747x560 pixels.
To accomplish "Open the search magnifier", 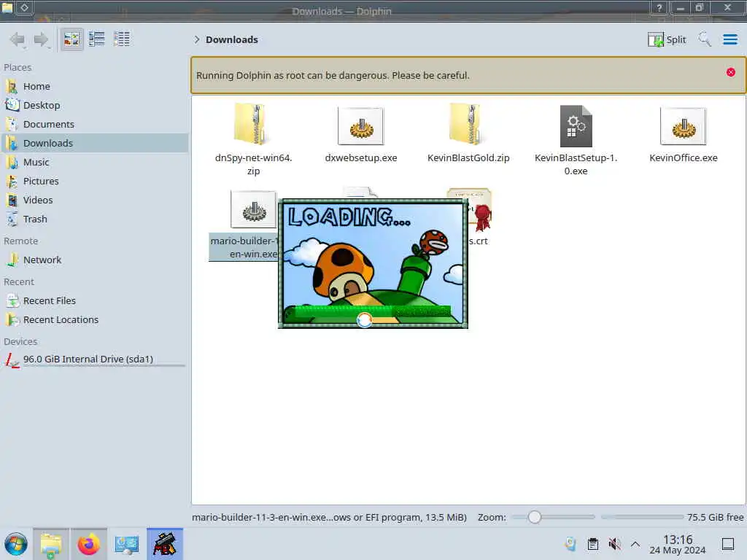I will (x=704, y=39).
